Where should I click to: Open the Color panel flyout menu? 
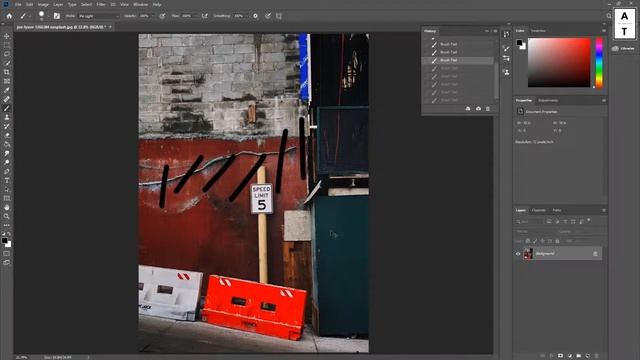[x=604, y=31]
